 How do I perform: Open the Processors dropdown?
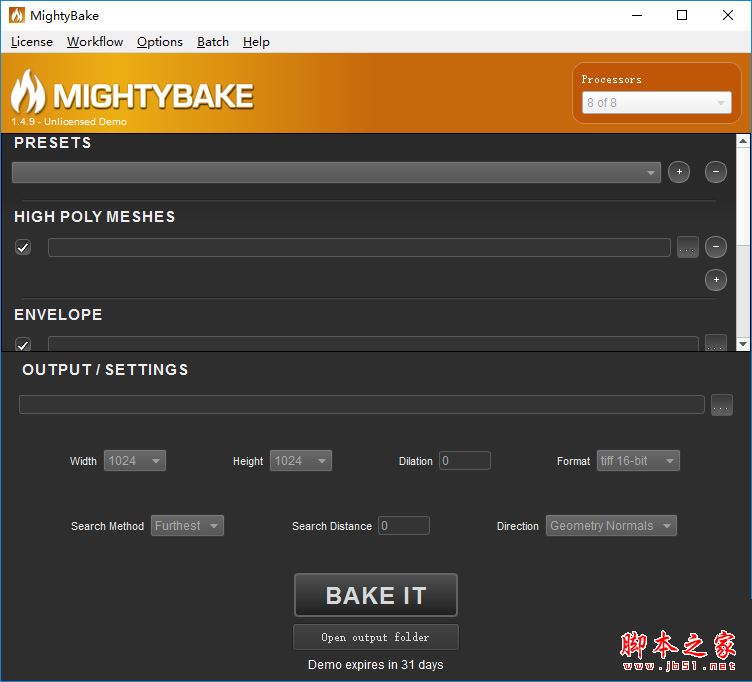(x=657, y=103)
